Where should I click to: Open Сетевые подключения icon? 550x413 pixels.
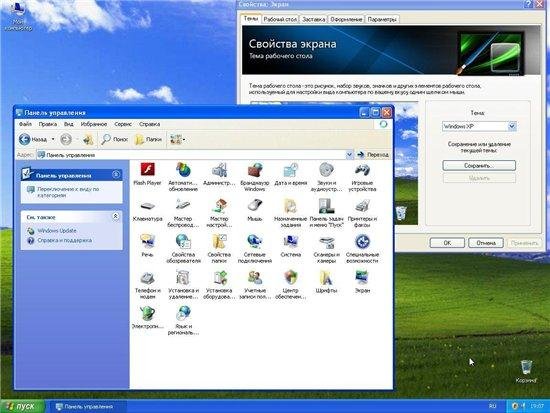pyautogui.click(x=255, y=249)
